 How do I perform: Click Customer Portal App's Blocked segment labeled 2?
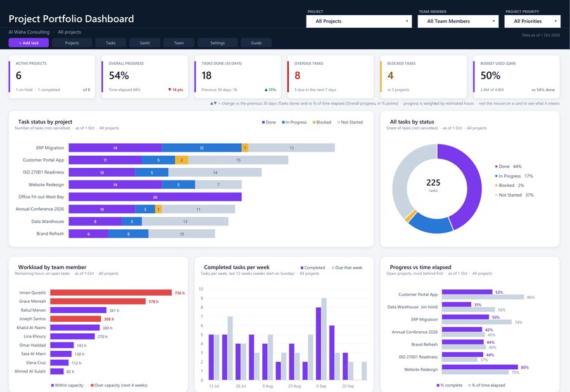(182, 160)
